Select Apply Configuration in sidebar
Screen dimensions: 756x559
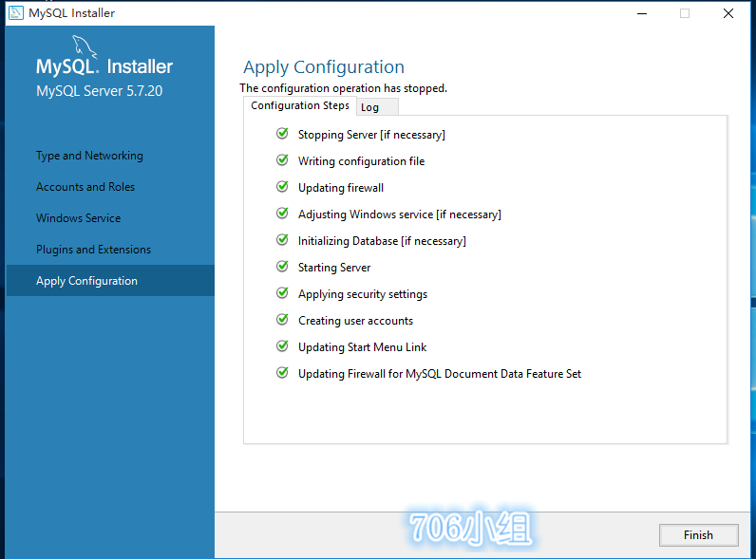[x=110, y=281]
